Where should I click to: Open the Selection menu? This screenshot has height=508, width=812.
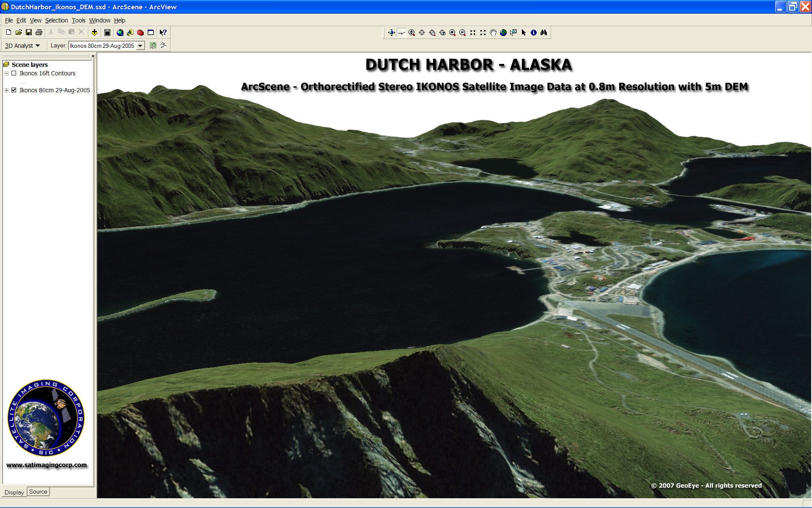pyautogui.click(x=56, y=20)
